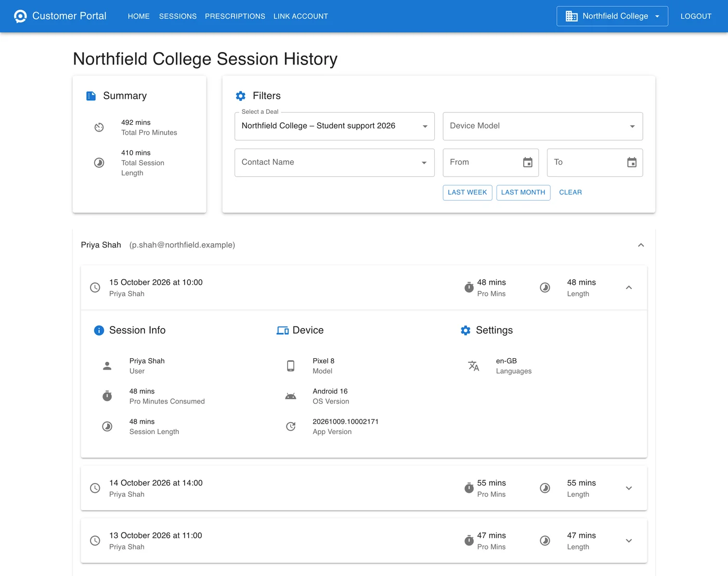Screen dimensions: 728x576
Task: Click the p.shah@northfield.example email text
Action: pos(182,245)
